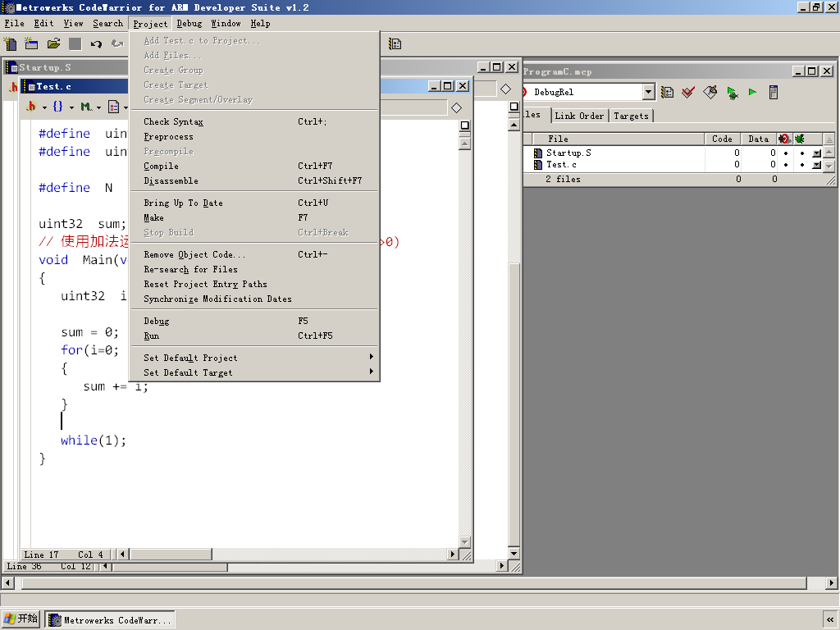Toggle diamond file-state indicator in Test.c window
This screenshot has height=630, width=840.
click(x=456, y=107)
